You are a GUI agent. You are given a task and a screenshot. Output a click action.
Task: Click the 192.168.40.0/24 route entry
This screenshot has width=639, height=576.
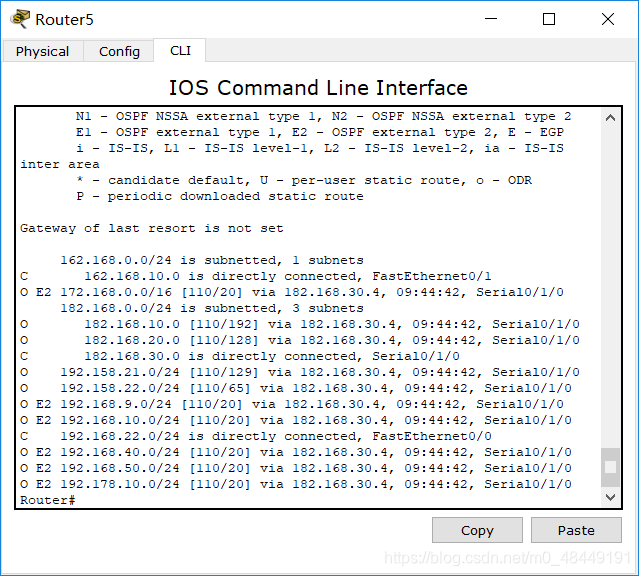tap(296, 452)
